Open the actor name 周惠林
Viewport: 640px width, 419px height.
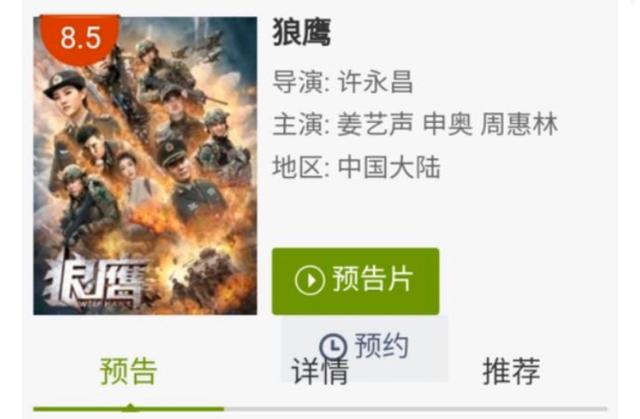[519, 124]
